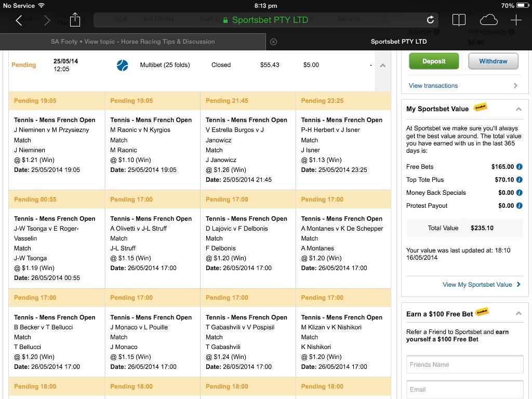Viewport: 532px width, 399px height.
Task: Switch to the SA Footy Horse Racing tab
Action: (x=132, y=42)
